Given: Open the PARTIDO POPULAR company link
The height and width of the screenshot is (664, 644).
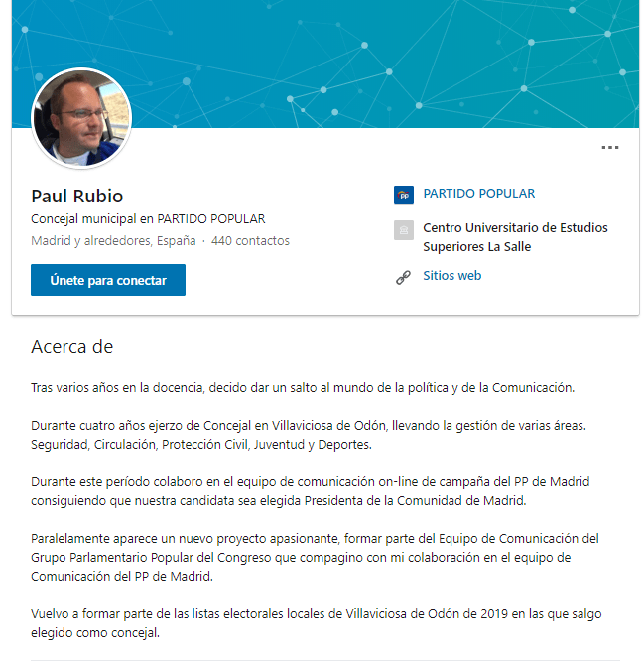Looking at the screenshot, I should coord(479,194).
